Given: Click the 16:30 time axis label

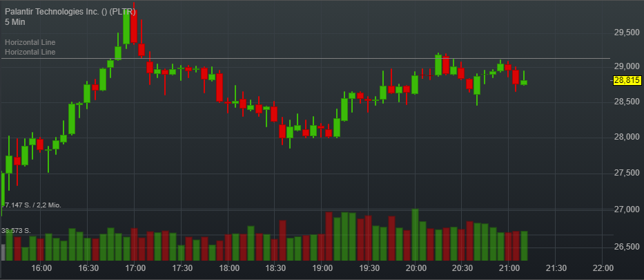Looking at the screenshot, I should pyautogui.click(x=88, y=268).
